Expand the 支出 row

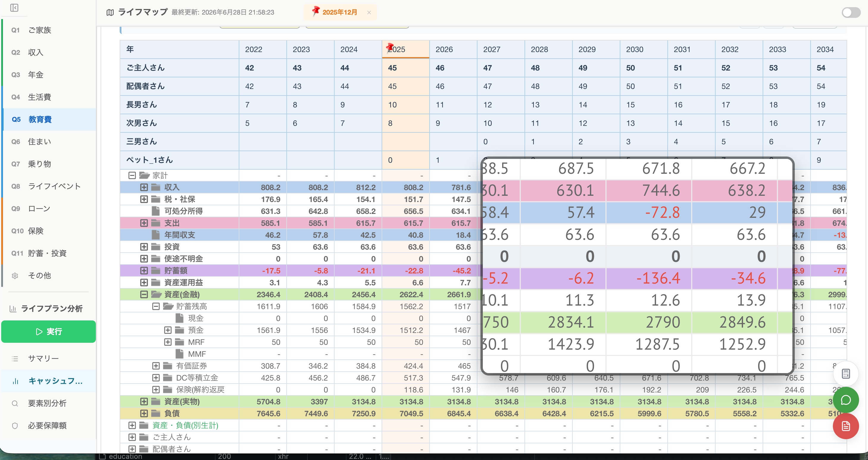(144, 223)
